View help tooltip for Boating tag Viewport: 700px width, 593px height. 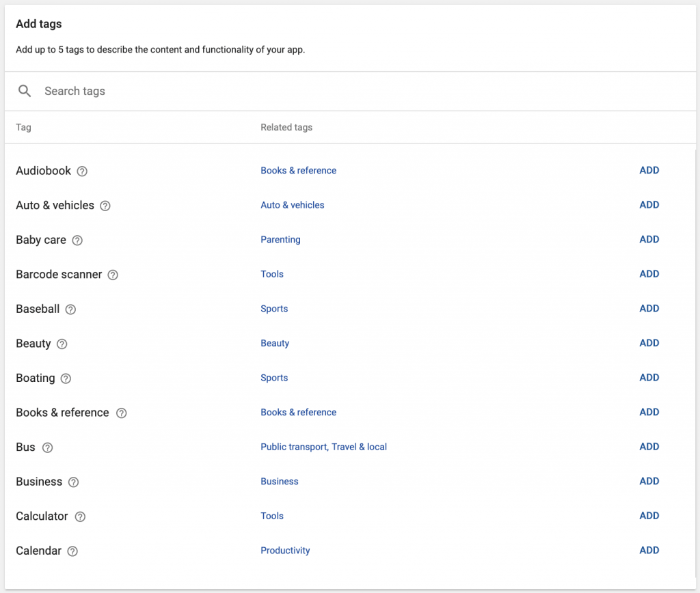click(66, 378)
